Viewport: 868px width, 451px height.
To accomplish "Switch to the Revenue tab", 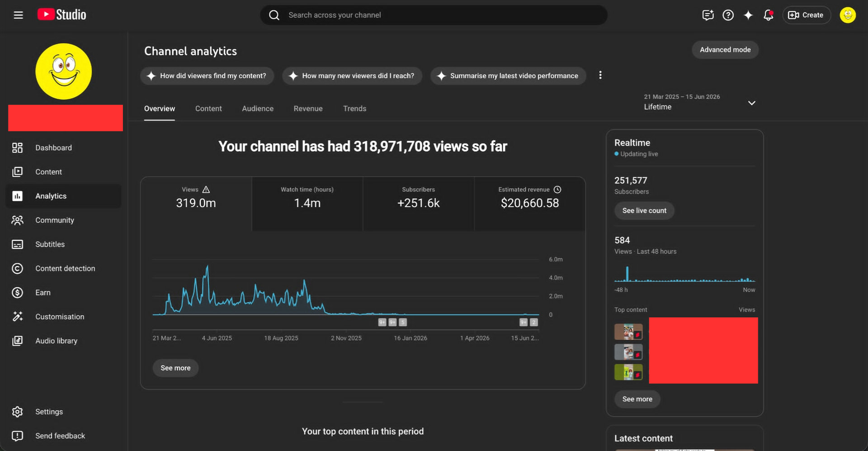I will pyautogui.click(x=308, y=109).
